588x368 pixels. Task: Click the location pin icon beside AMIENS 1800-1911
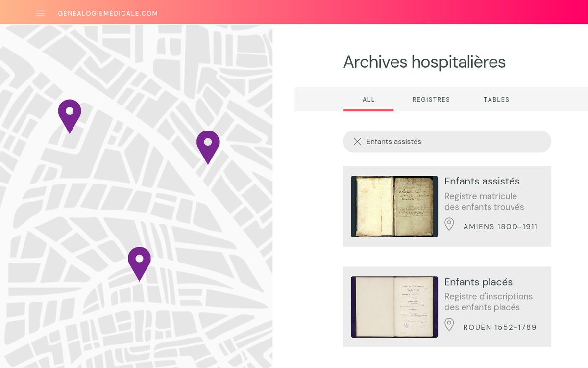tap(449, 224)
